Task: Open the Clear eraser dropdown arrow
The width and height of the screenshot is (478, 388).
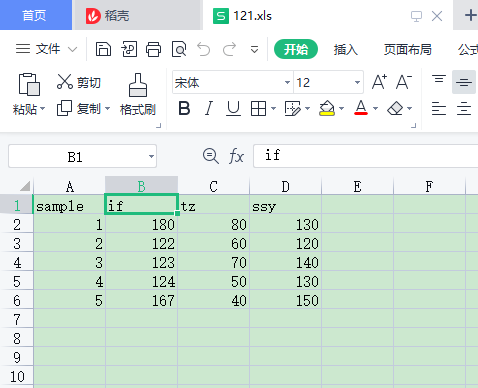Action: tap(409, 109)
